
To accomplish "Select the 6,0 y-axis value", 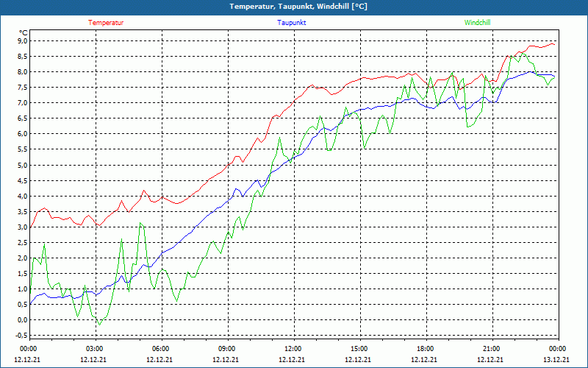I will [x=23, y=134].
